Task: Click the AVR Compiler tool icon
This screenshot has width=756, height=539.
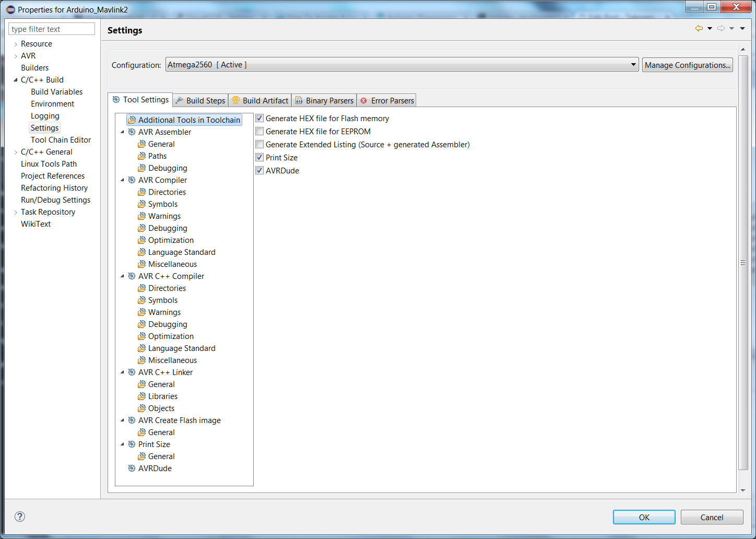Action: 132,180
